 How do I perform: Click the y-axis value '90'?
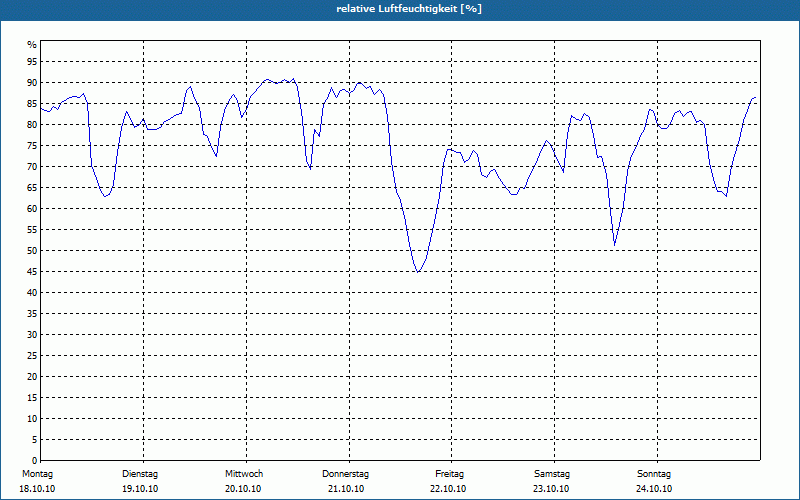point(32,83)
